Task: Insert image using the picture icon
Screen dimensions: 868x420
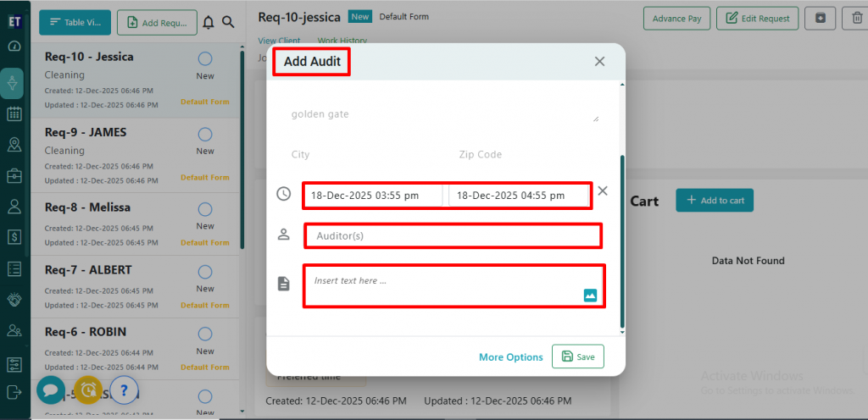Action: 590,296
